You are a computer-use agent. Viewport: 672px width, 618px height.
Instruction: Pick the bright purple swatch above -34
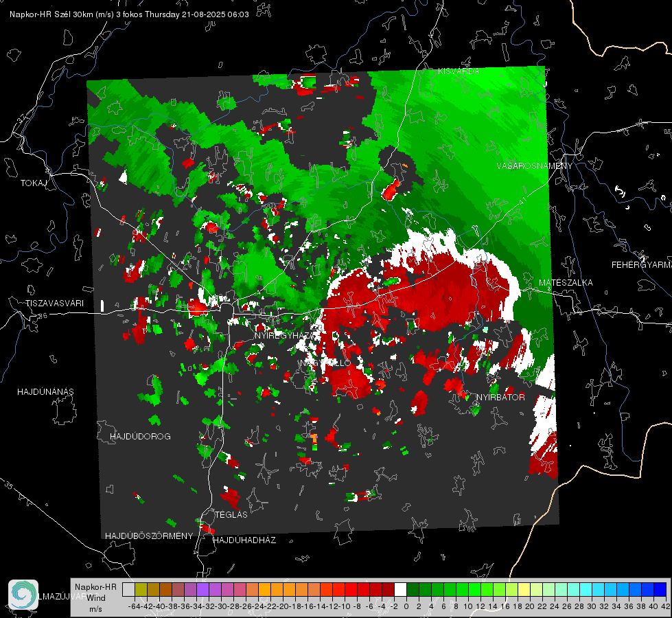(202, 589)
